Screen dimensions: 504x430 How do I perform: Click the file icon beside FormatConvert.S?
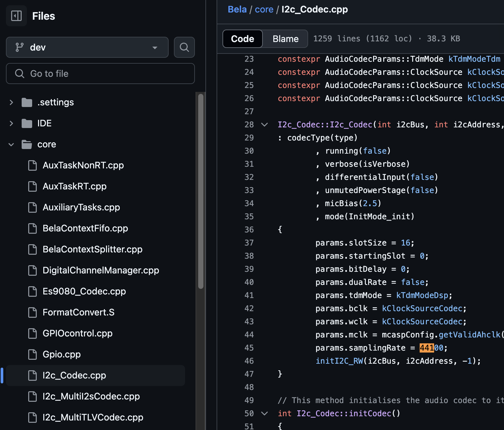pos(32,312)
